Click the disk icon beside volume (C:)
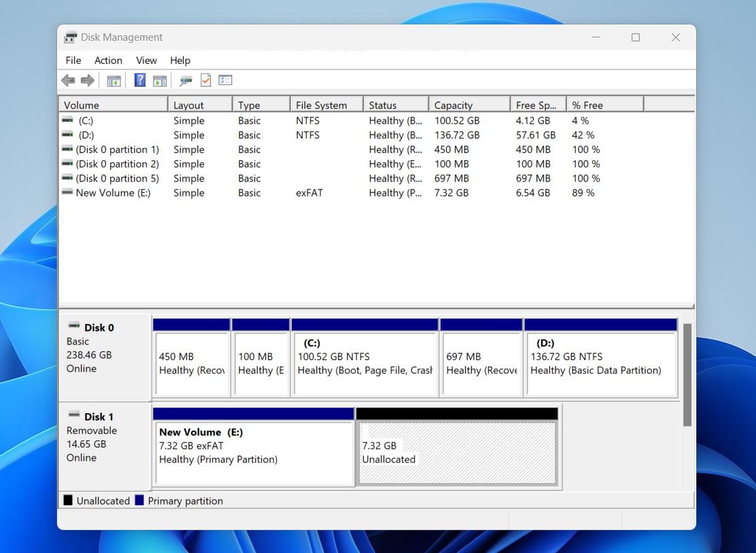Image resolution: width=756 pixels, height=553 pixels. (67, 120)
